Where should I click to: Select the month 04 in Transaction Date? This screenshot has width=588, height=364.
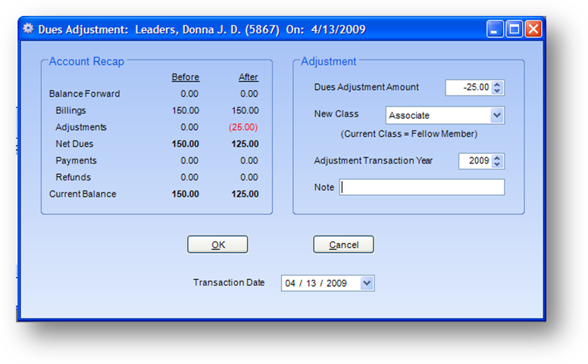tap(290, 283)
